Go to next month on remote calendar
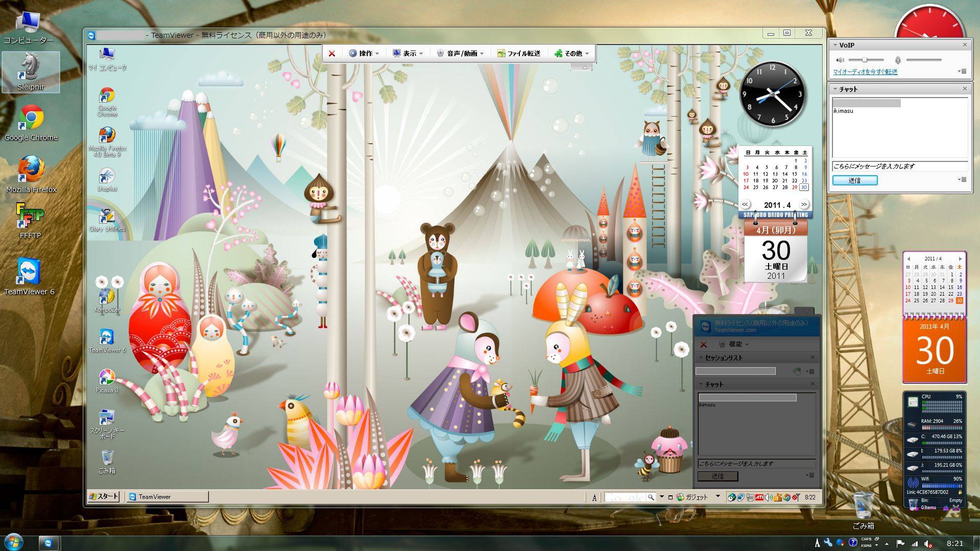Screen dimensions: 980x551 tap(804, 205)
